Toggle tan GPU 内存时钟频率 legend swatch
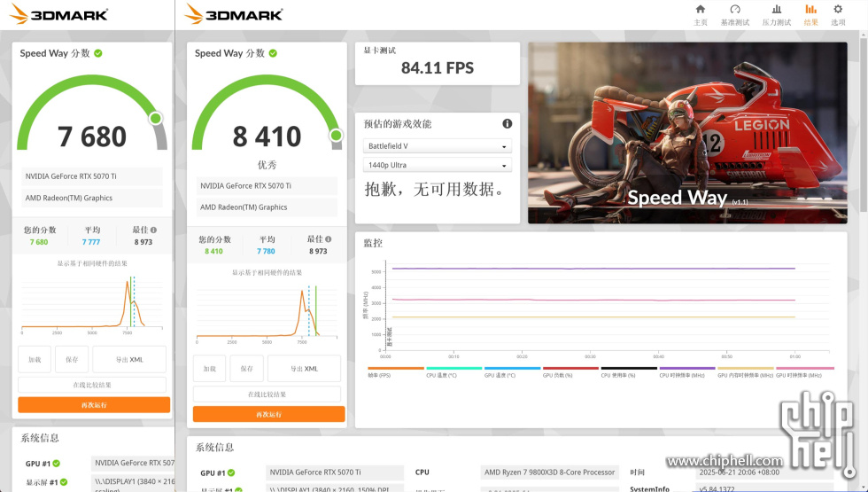 (x=746, y=368)
